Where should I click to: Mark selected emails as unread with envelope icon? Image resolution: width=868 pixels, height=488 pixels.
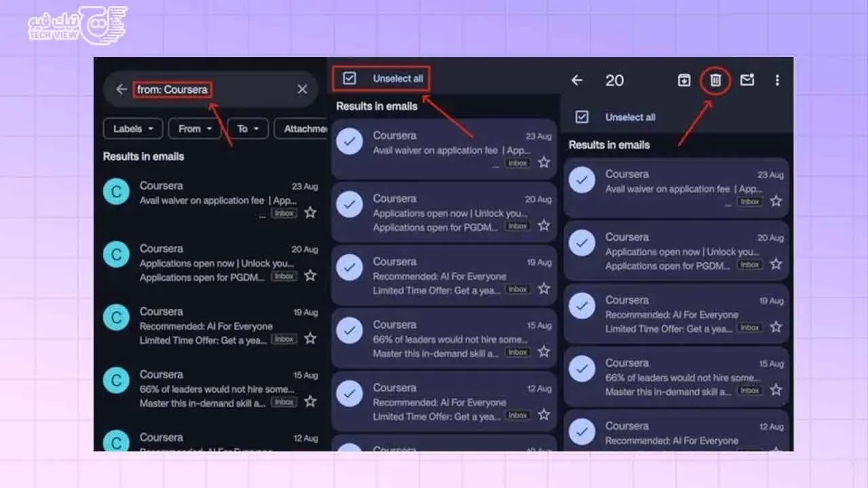point(747,81)
